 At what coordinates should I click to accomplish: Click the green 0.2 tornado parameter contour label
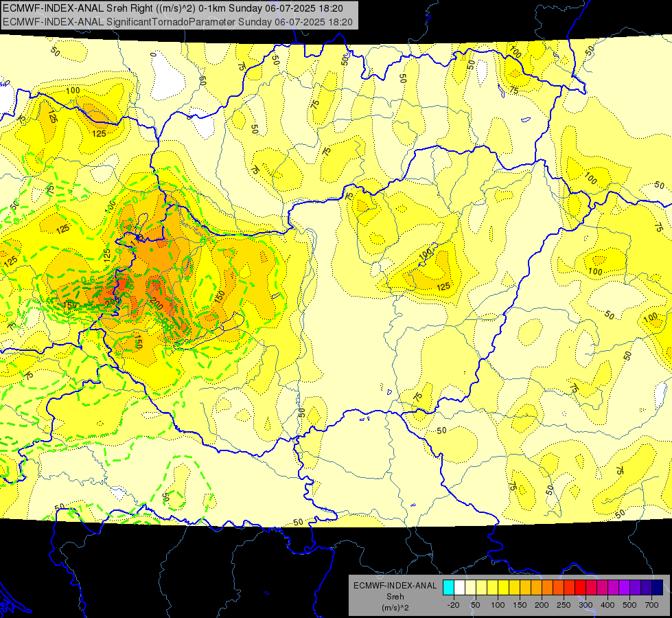[x=139, y=198]
